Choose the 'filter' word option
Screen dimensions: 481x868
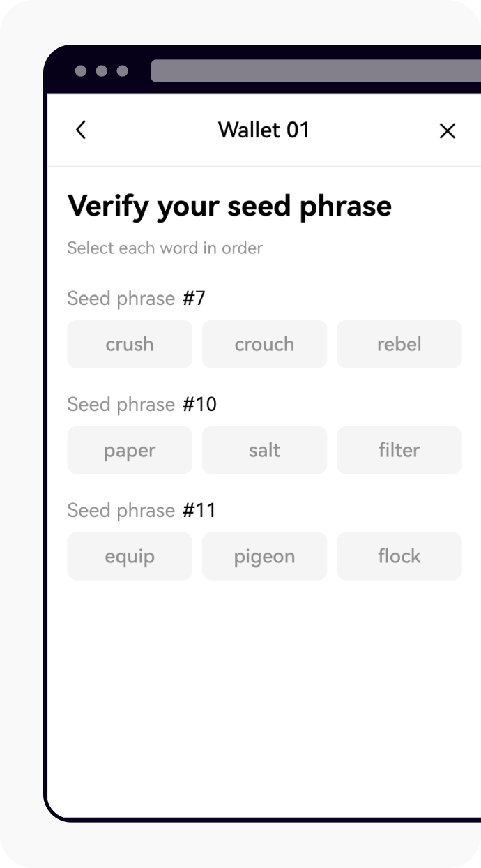[399, 450]
